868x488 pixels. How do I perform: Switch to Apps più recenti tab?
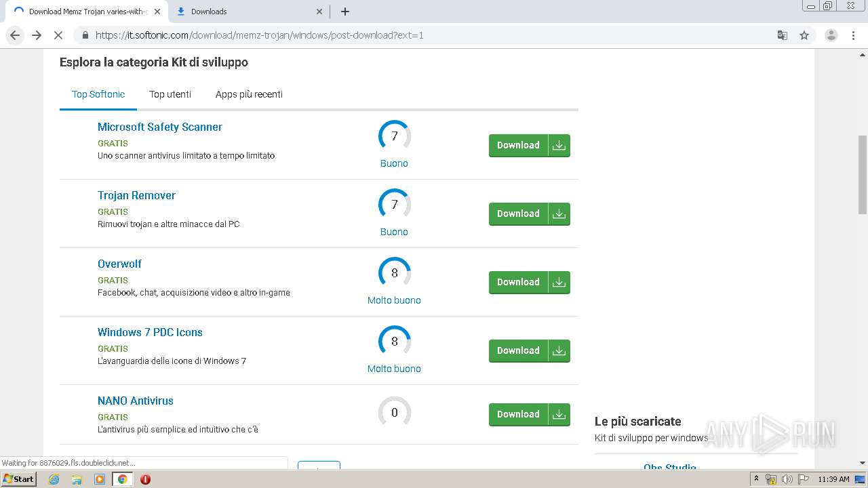(249, 94)
